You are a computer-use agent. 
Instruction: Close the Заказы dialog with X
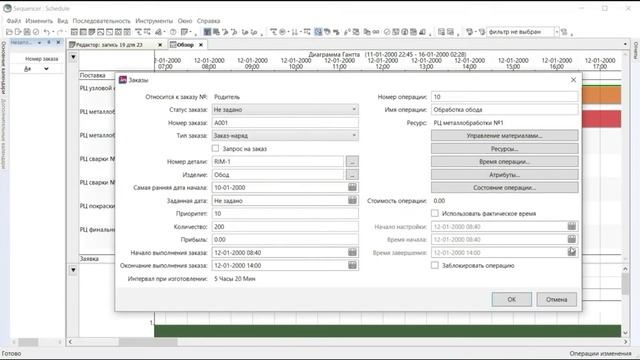click(x=573, y=80)
